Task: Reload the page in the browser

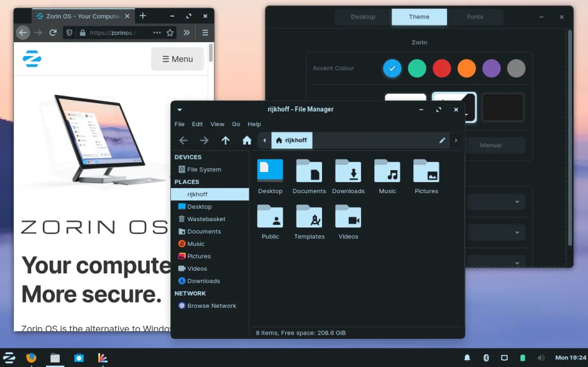Action: (53, 32)
